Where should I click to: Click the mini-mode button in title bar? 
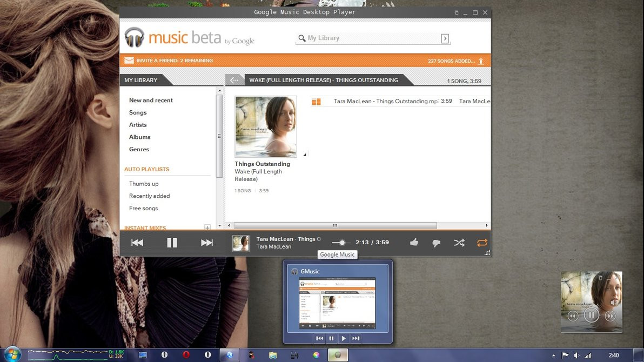(x=457, y=13)
